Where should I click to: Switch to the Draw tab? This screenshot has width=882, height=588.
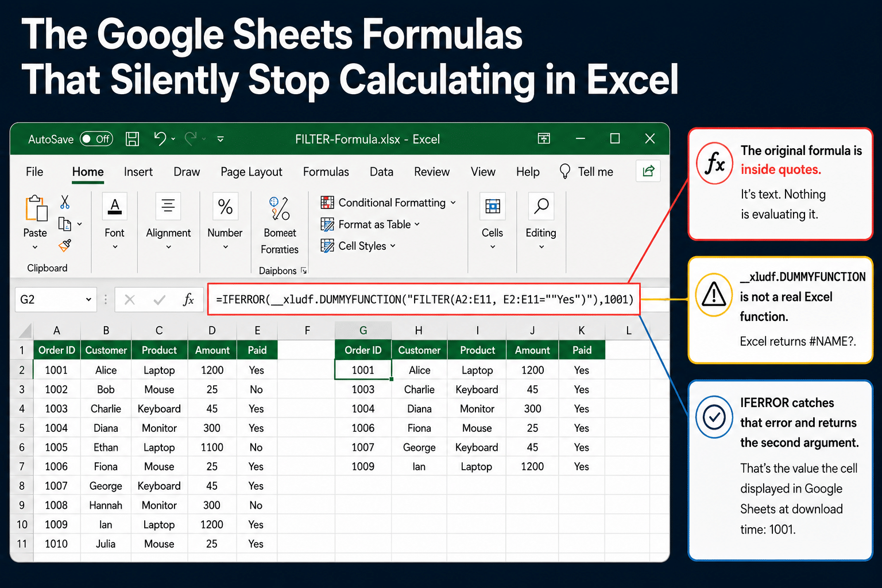pos(187,172)
